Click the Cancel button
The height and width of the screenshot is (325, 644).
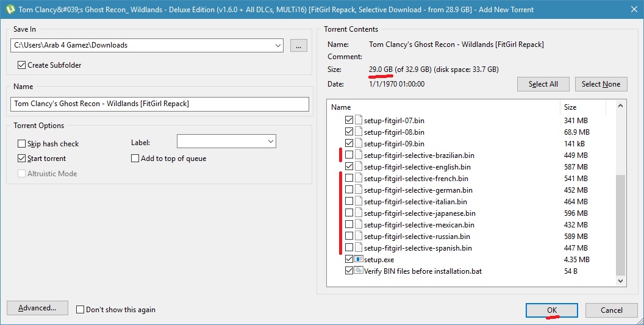click(x=612, y=310)
